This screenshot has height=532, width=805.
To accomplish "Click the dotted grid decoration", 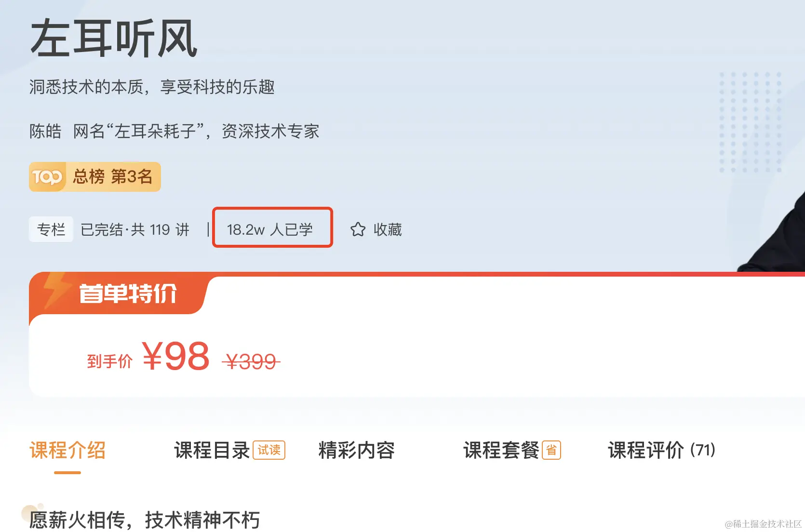I will (750, 122).
